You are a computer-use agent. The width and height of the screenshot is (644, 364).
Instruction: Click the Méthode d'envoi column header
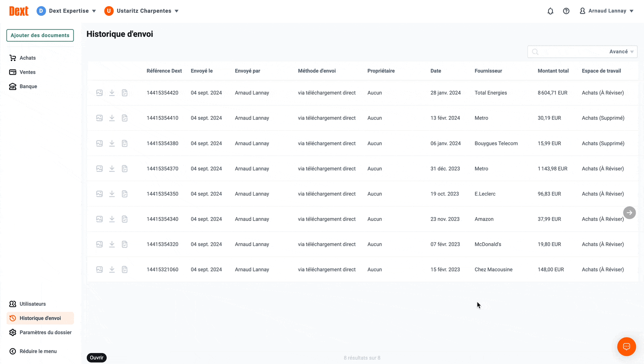317,71
